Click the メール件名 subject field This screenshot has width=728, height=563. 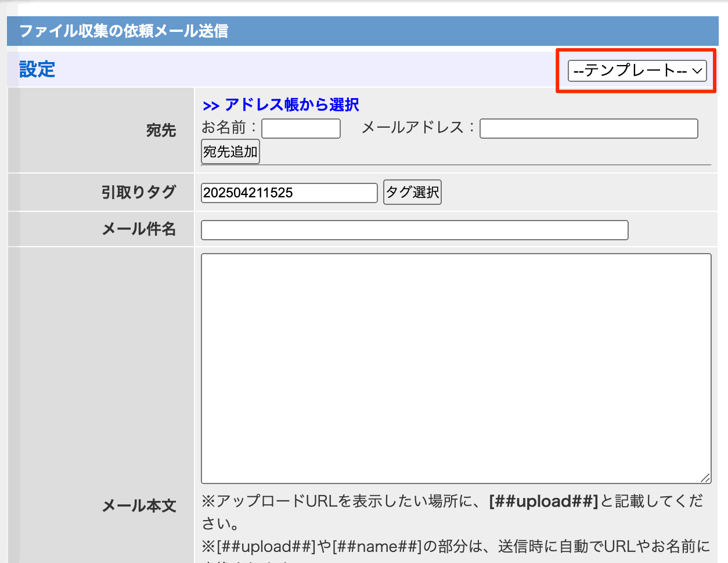click(414, 230)
